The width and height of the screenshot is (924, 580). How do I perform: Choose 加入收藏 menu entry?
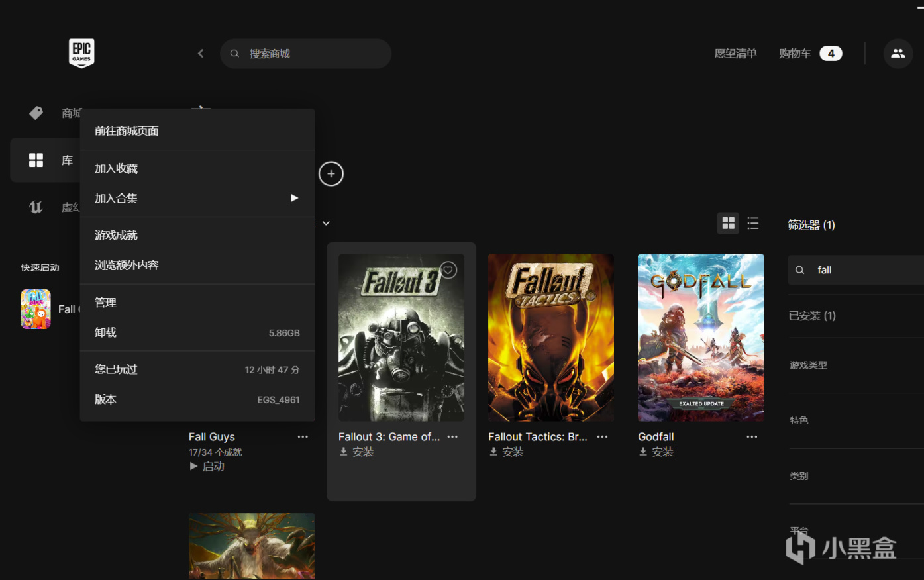(197, 169)
